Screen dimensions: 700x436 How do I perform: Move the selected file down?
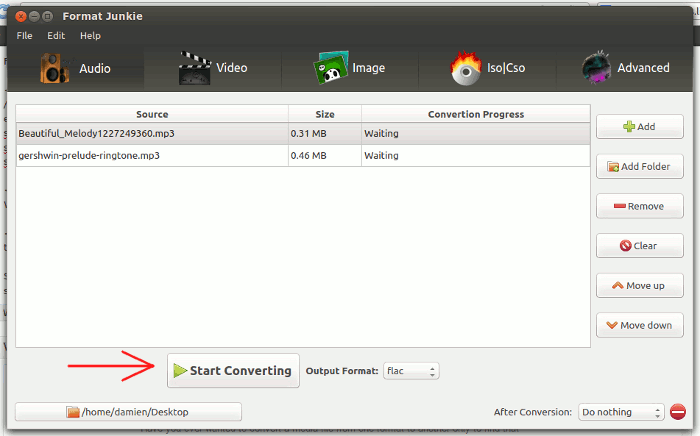click(x=640, y=325)
